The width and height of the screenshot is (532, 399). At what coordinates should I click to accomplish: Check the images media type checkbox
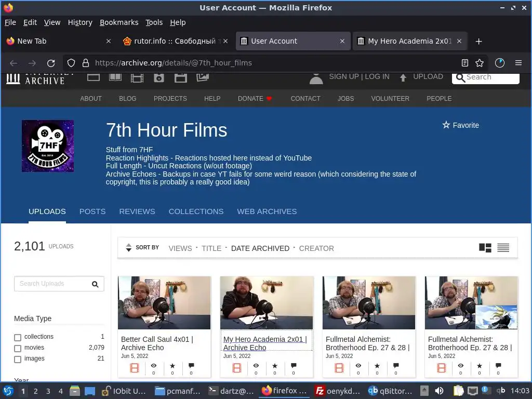pos(18,360)
